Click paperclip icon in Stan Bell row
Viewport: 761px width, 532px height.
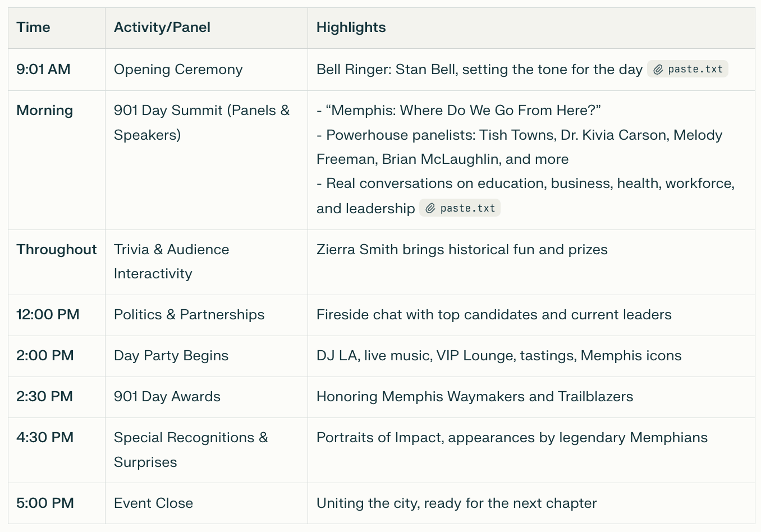pos(658,70)
